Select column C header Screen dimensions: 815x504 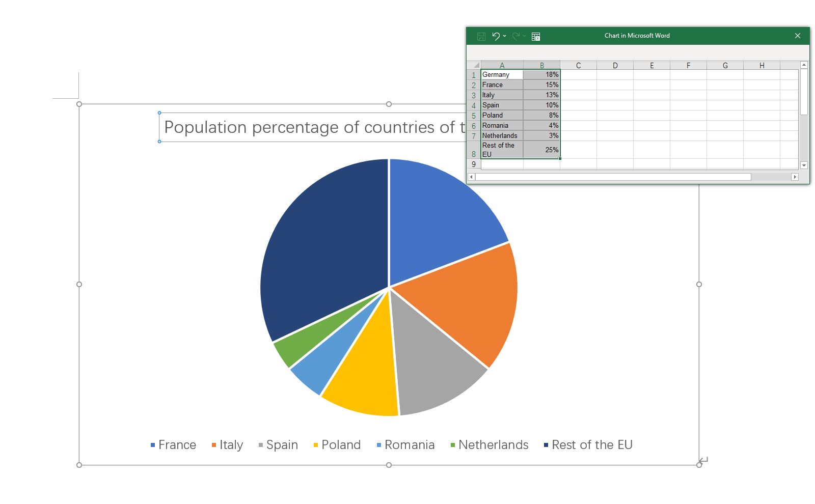pyautogui.click(x=579, y=65)
